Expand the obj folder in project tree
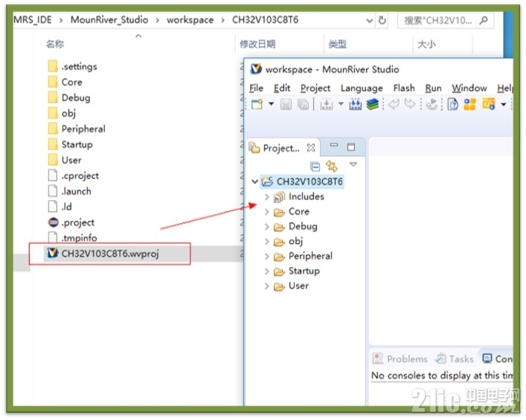Screen dimensions: 526x420 (x=266, y=242)
